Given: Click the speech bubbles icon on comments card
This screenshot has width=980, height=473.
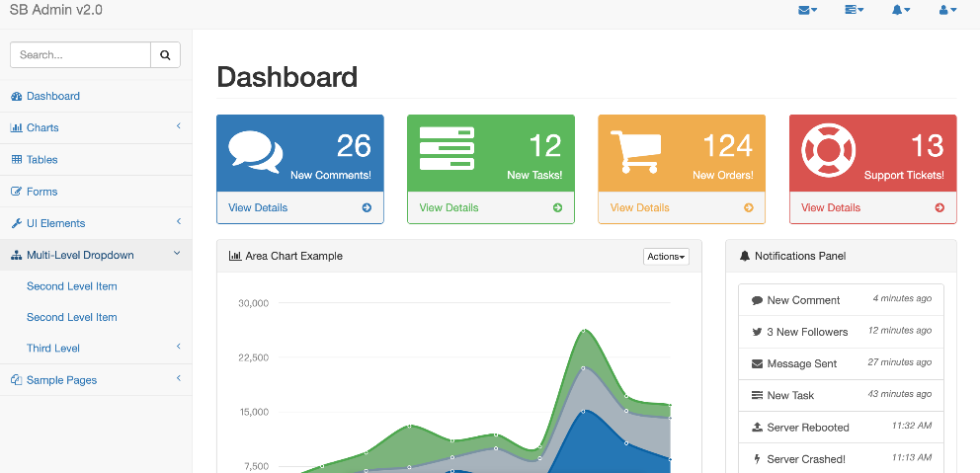Looking at the screenshot, I should click(x=255, y=152).
